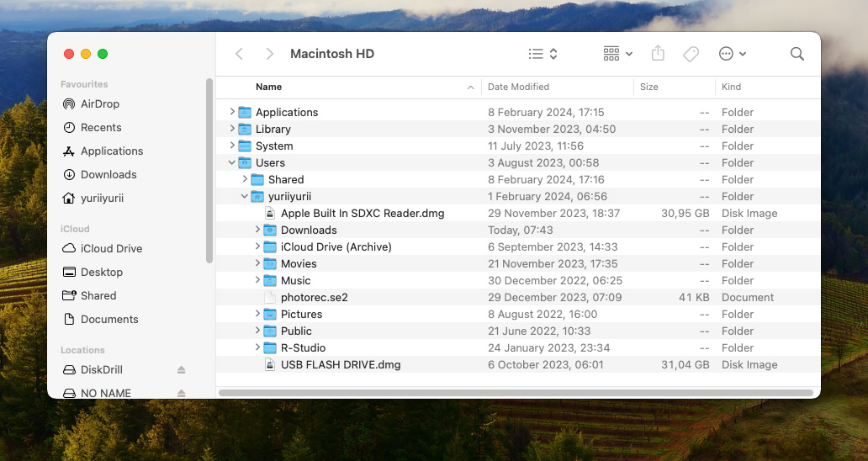Click the horizontal scrollbar of file list
Screen dimensions: 868x461
pos(516,393)
